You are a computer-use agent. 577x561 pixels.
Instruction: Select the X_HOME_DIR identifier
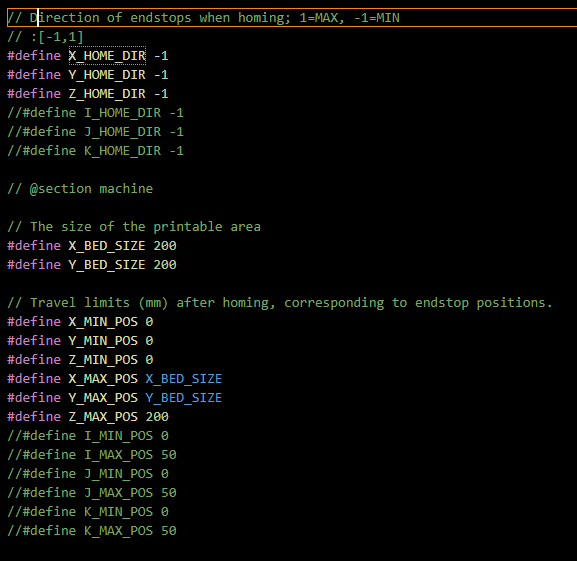pos(107,56)
